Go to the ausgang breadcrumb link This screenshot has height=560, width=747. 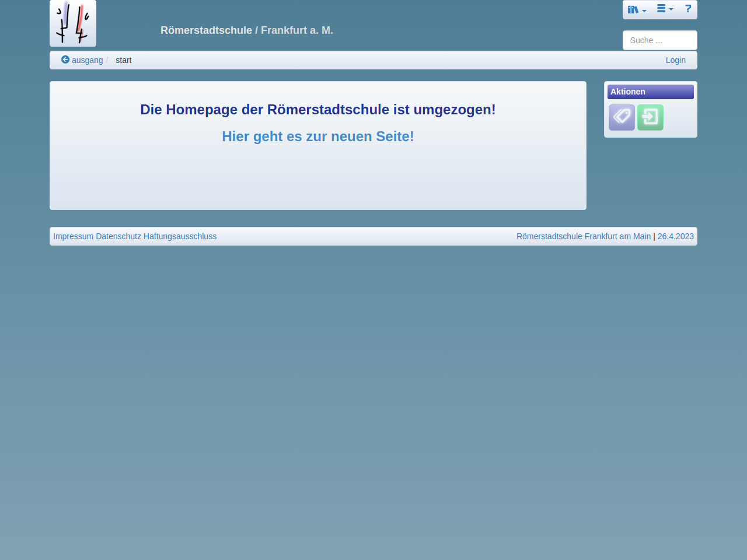tap(87, 60)
